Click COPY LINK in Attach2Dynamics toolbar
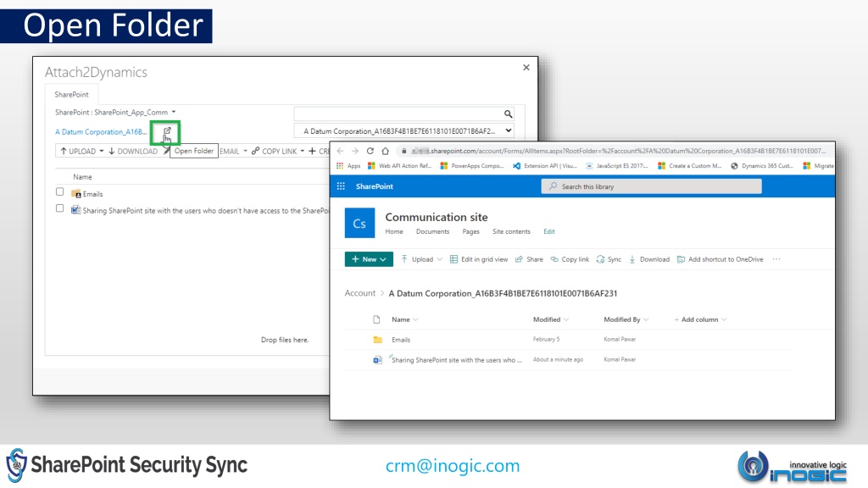This screenshot has height=488, width=868. (x=275, y=151)
